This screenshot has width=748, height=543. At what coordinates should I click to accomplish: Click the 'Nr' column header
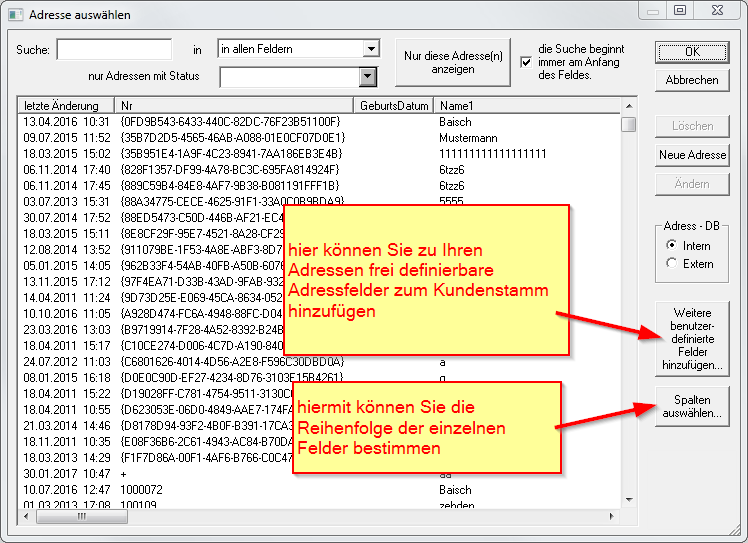[x=233, y=105]
